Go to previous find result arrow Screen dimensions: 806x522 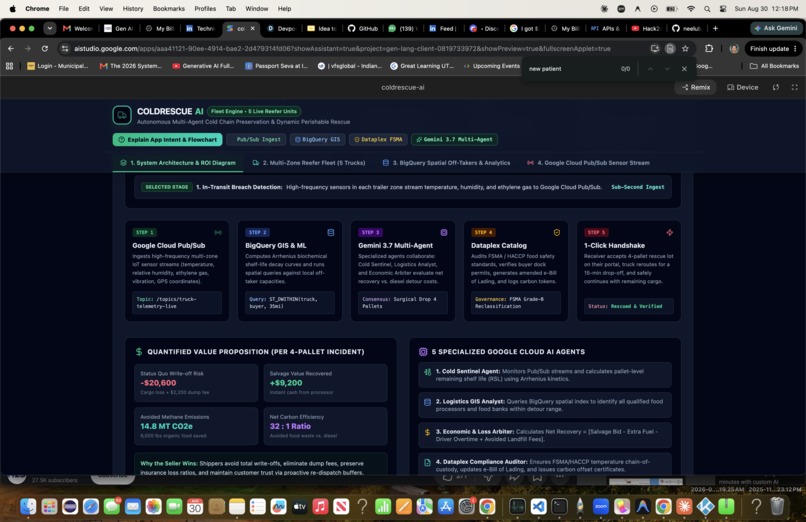pyautogui.click(x=650, y=68)
